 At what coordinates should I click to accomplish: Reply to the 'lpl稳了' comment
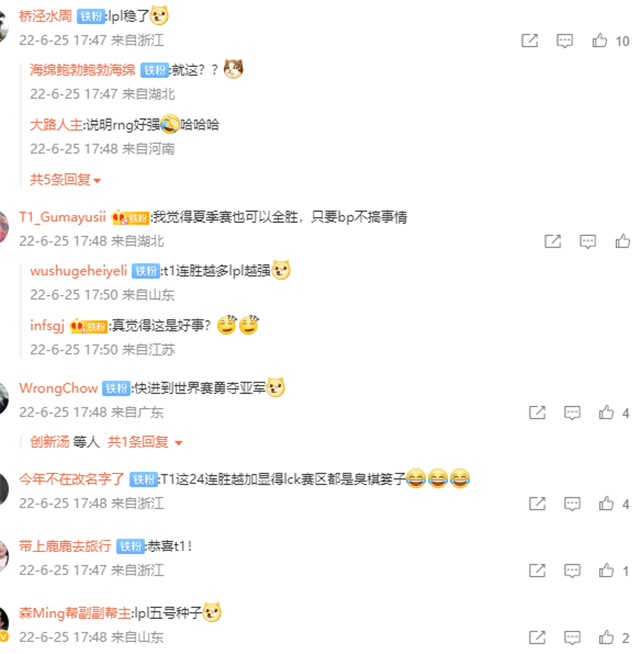pyautogui.click(x=564, y=41)
